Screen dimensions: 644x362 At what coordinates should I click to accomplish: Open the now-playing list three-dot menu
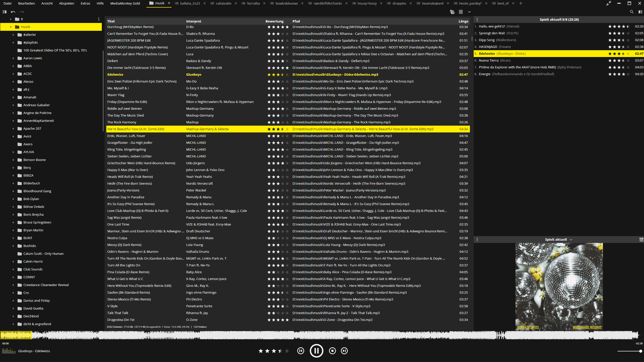tap(477, 19)
